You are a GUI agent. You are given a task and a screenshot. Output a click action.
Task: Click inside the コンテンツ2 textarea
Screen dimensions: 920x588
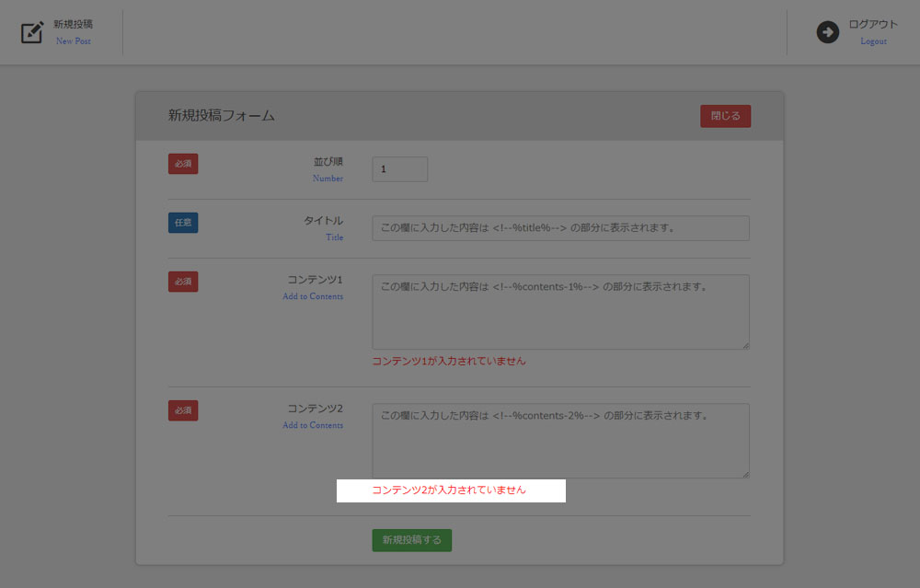pos(560,440)
